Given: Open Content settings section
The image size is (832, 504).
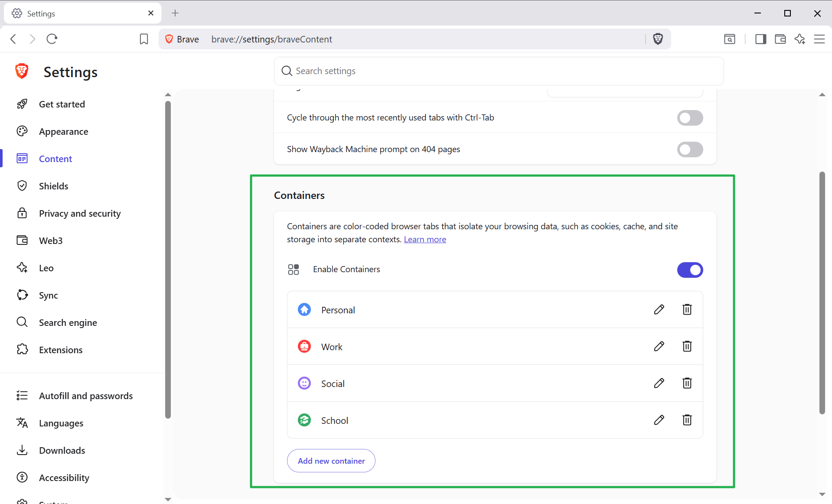Looking at the screenshot, I should (x=55, y=159).
